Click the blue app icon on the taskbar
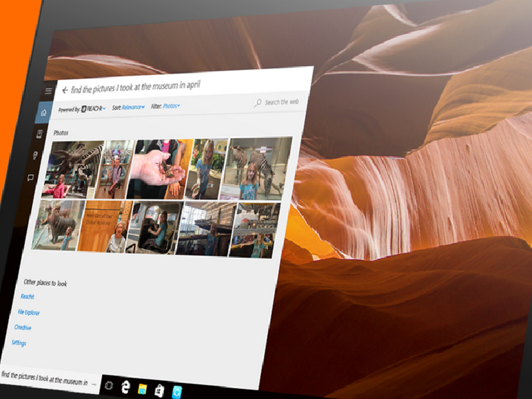532x399 pixels. coord(178,391)
